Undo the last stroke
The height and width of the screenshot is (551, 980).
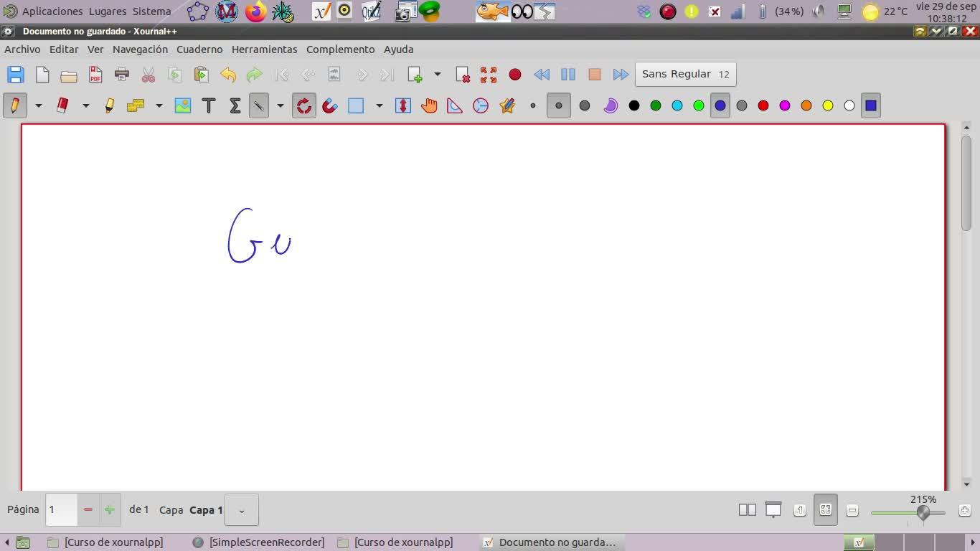coord(228,75)
